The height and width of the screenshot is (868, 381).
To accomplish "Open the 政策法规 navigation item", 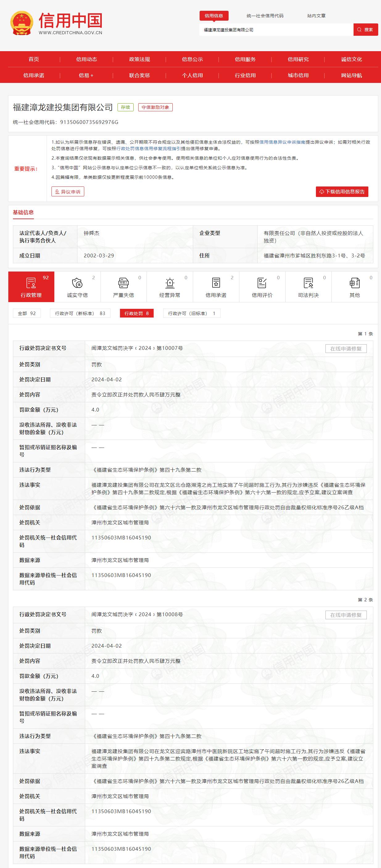I will pos(139,59).
